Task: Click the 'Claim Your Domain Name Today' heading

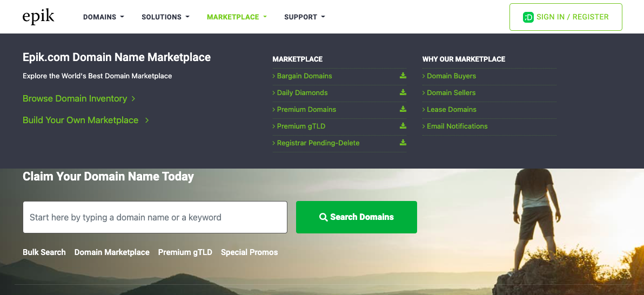Action: point(108,177)
